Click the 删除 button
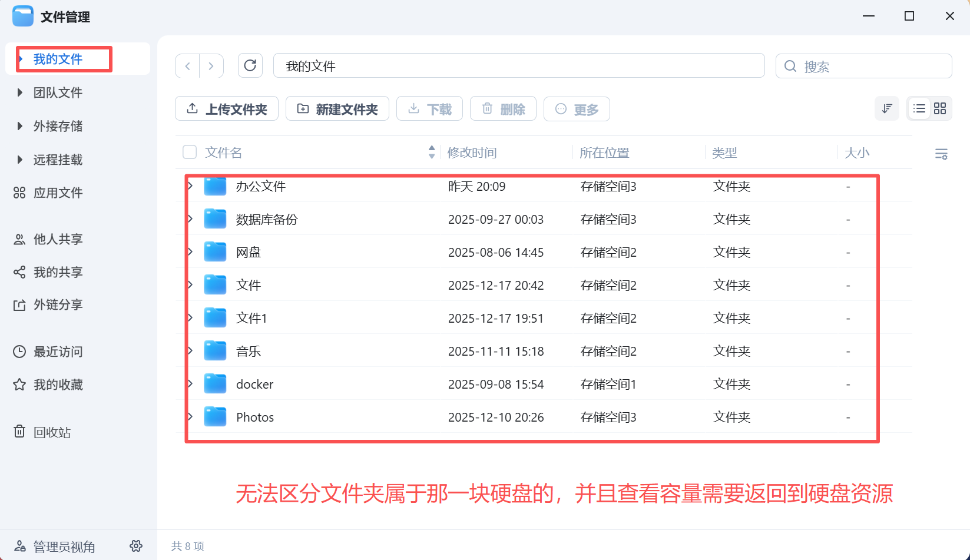970x560 pixels. pyautogui.click(x=504, y=109)
